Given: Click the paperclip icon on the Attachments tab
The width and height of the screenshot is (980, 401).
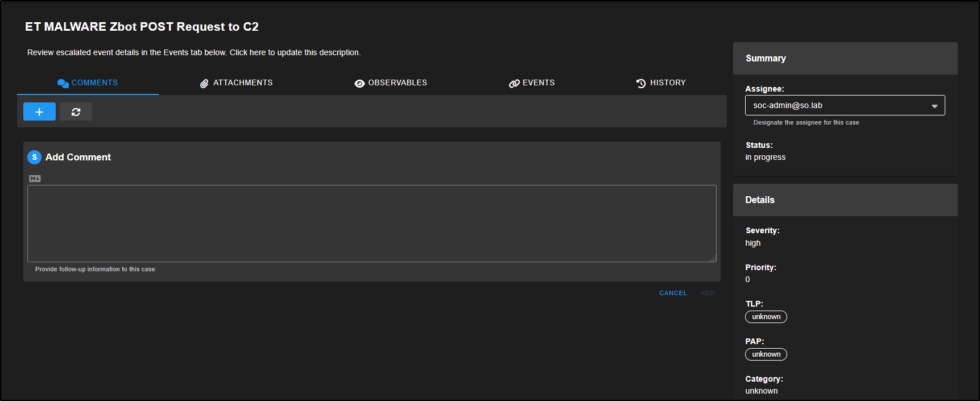Looking at the screenshot, I should 204,84.
